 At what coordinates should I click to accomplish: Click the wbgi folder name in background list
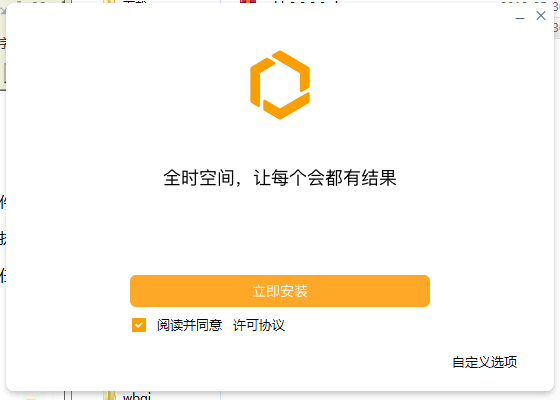click(x=137, y=396)
